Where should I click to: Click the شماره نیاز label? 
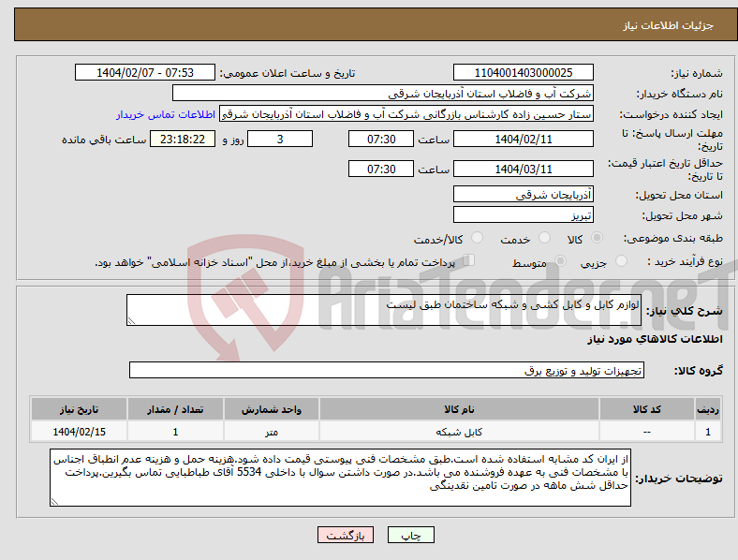tap(697, 73)
